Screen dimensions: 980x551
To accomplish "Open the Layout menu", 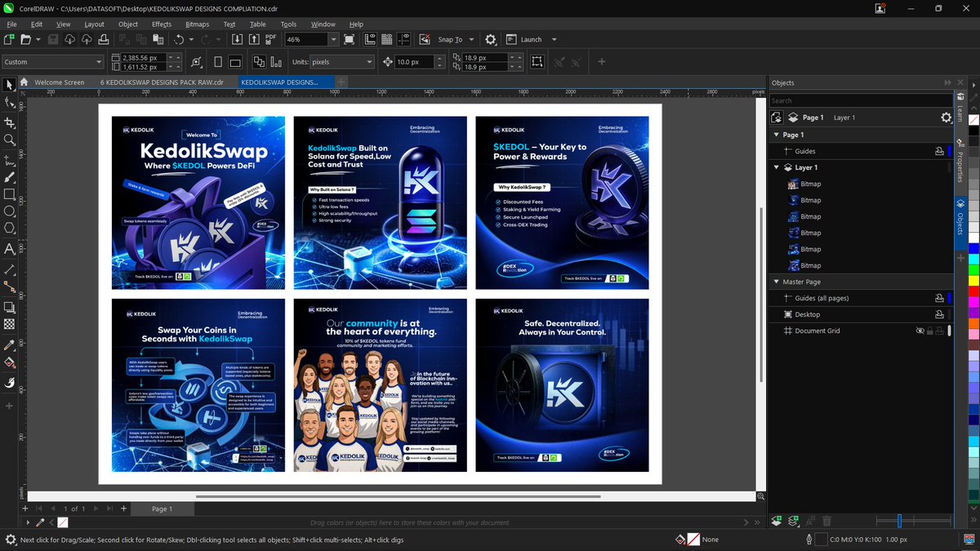I will (x=94, y=24).
